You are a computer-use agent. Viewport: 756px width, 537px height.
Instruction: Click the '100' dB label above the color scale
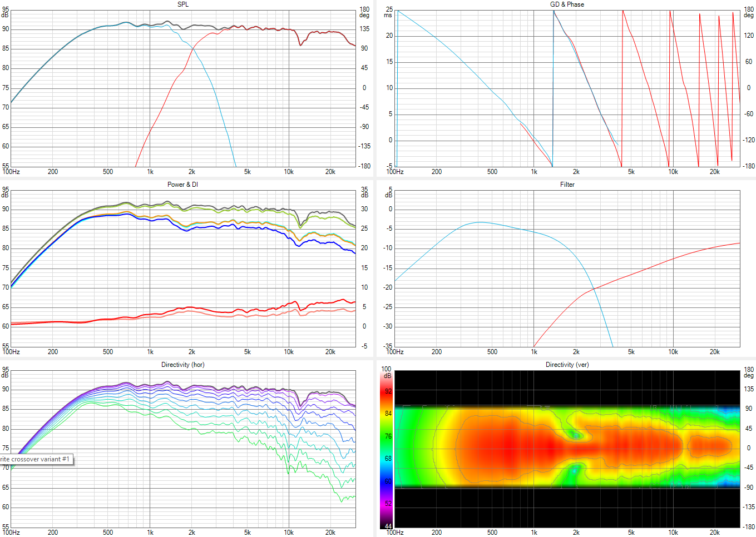pyautogui.click(x=386, y=369)
